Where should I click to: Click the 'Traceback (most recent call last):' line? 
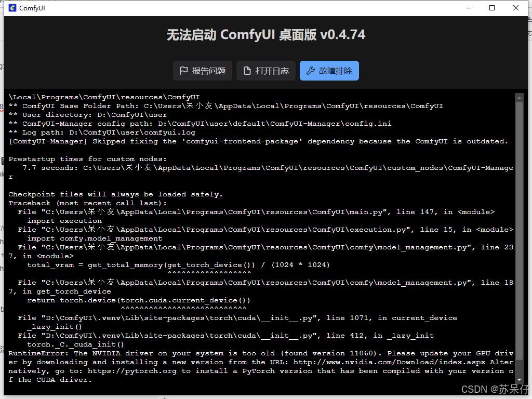coord(87,203)
